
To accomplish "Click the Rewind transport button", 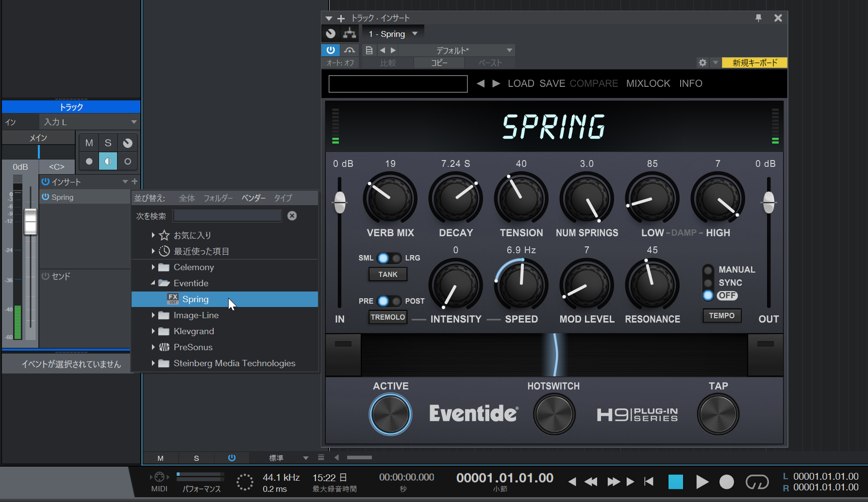I will [x=591, y=482].
